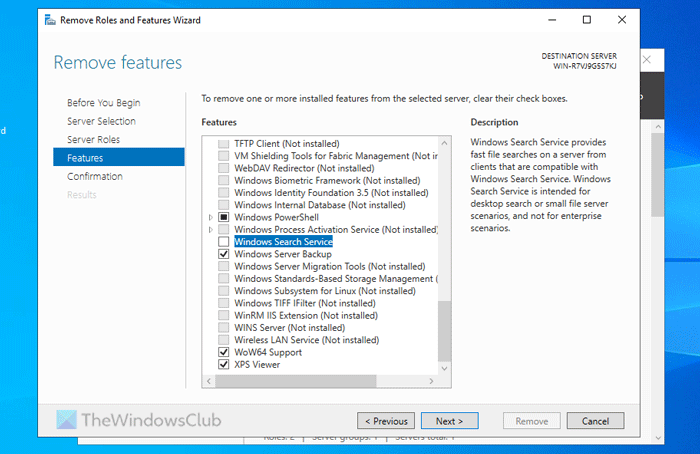
Task: Select VM Shielding Tools row
Action: click(336, 156)
